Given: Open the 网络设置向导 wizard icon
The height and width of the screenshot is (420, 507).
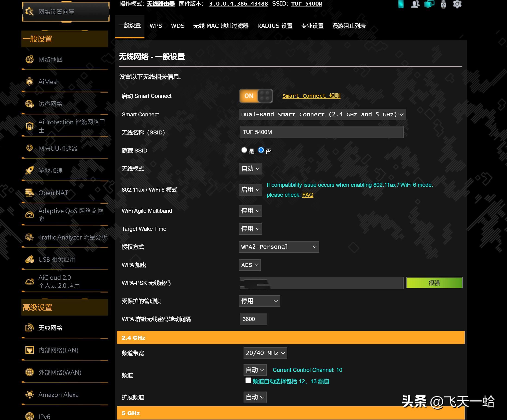Looking at the screenshot, I should [x=29, y=11].
